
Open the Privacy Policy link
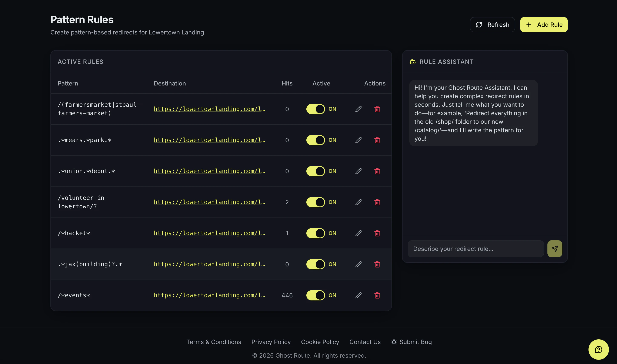click(271, 342)
